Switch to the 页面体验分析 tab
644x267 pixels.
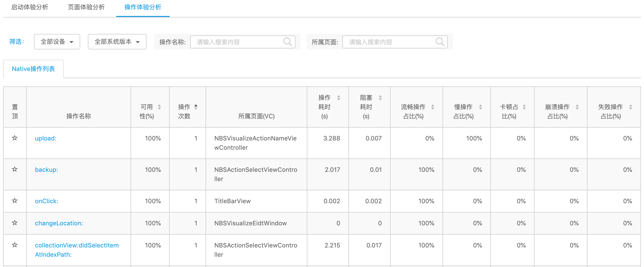pyautogui.click(x=86, y=7)
